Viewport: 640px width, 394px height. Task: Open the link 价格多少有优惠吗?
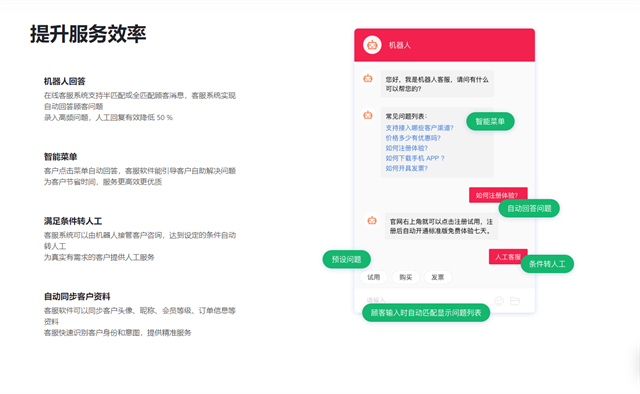[413, 138]
